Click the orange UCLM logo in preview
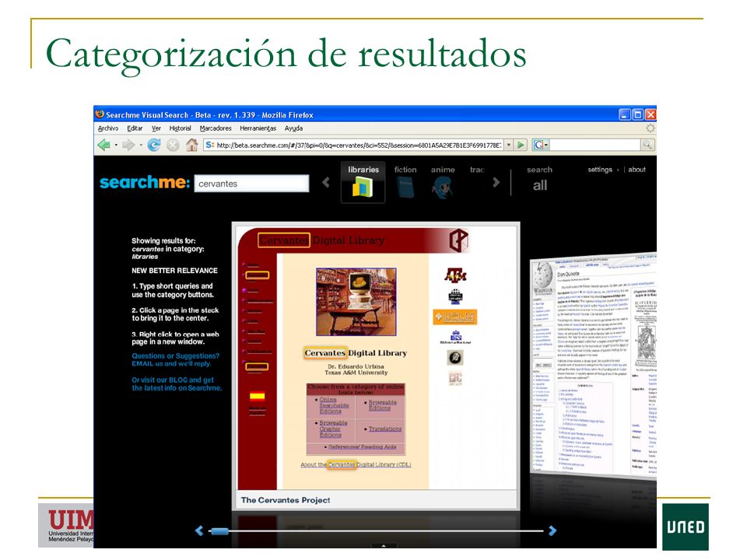Screen dimensions: 747x560 pos(455,317)
